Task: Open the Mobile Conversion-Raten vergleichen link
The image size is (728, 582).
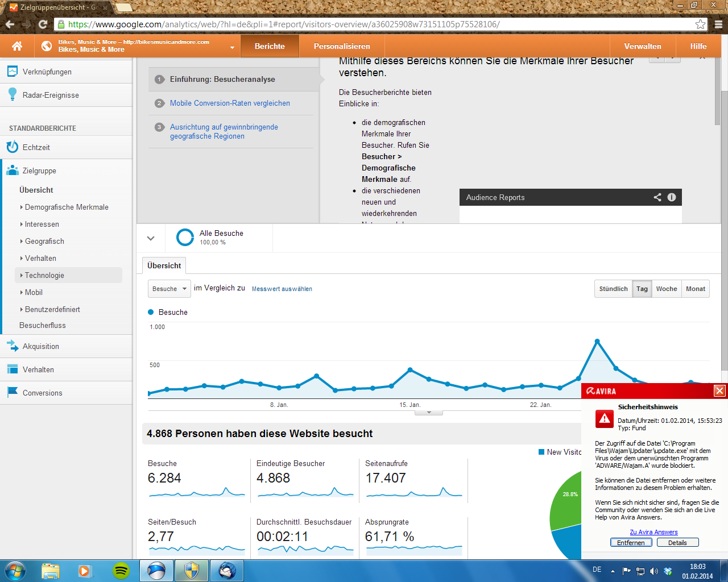Action: [230, 103]
